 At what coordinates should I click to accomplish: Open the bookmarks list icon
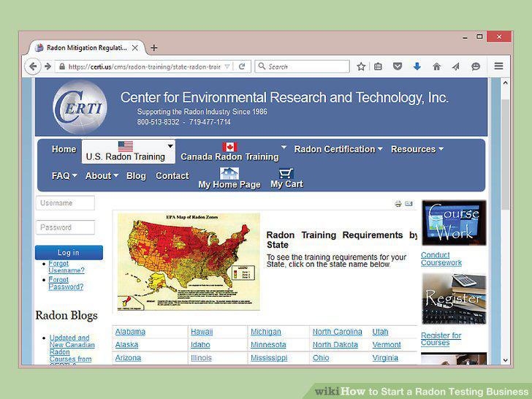click(x=378, y=66)
